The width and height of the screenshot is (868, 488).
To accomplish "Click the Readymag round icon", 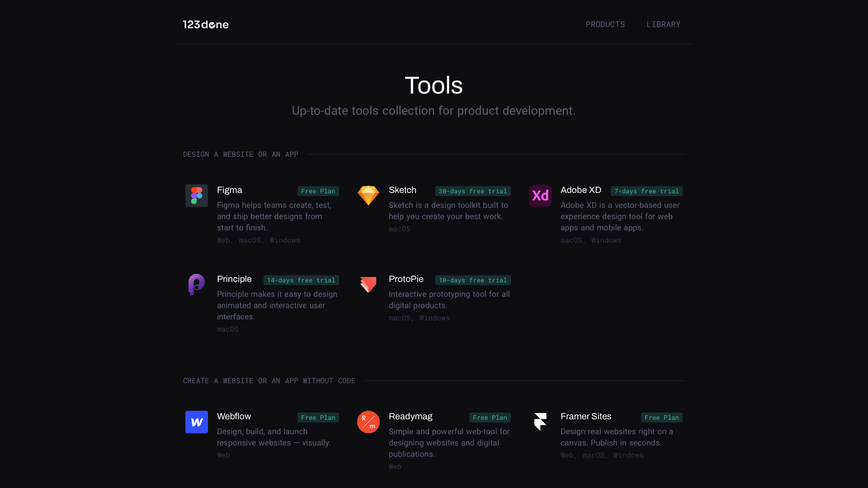I will tap(368, 422).
